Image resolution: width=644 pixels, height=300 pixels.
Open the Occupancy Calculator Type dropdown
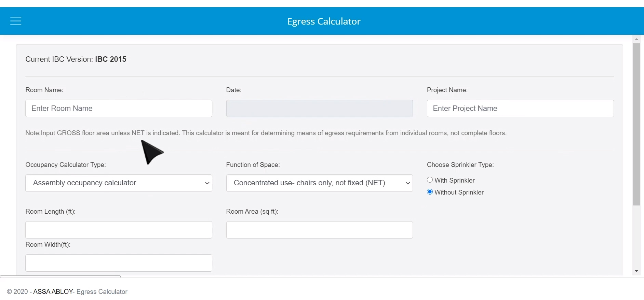tap(119, 183)
